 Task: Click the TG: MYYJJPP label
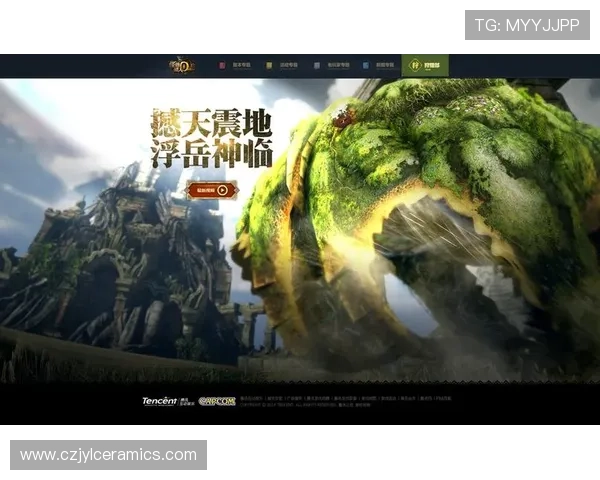pyautogui.click(x=526, y=25)
